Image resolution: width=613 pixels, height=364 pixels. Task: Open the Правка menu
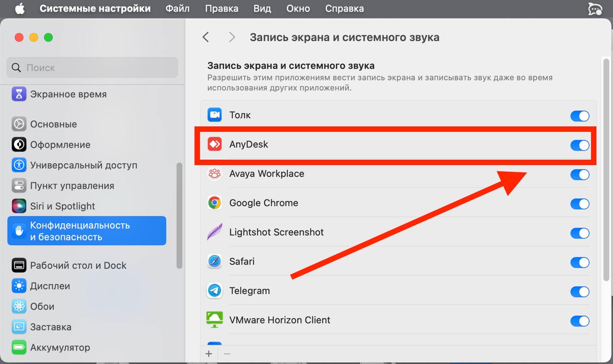coord(222,9)
